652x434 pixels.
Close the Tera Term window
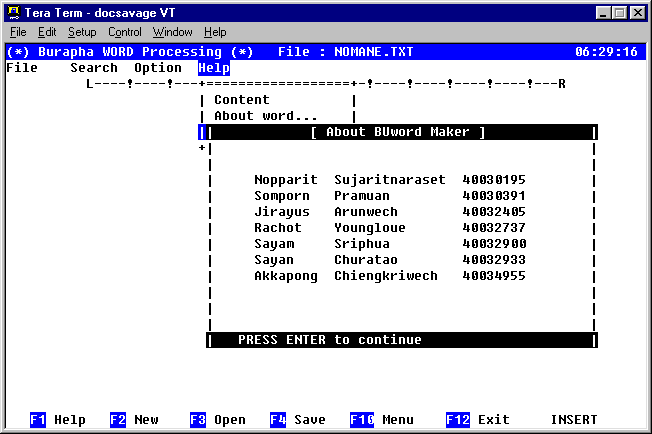click(637, 13)
